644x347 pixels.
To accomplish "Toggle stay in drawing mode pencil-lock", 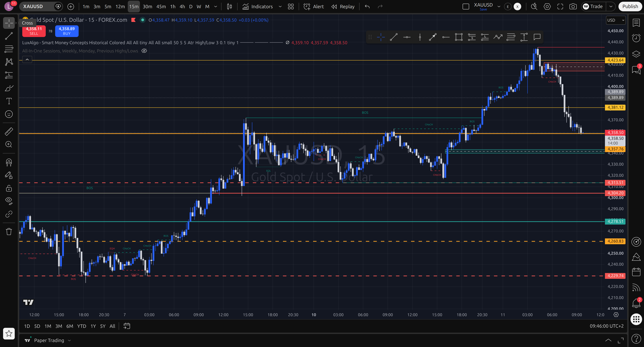I will (x=9, y=175).
